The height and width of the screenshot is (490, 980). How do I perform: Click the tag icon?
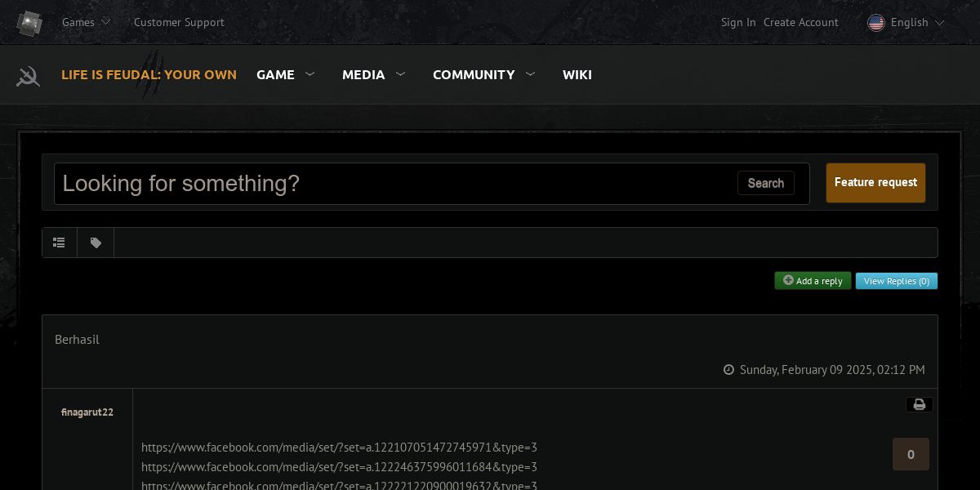(96, 243)
